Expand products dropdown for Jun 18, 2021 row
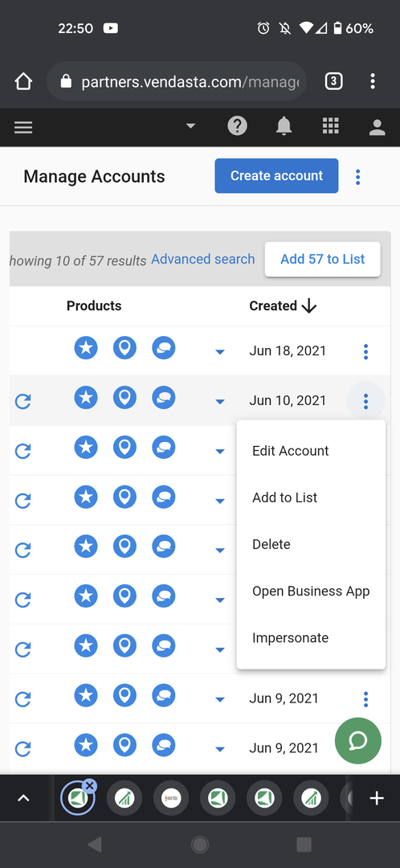The width and height of the screenshot is (400, 868). [219, 351]
